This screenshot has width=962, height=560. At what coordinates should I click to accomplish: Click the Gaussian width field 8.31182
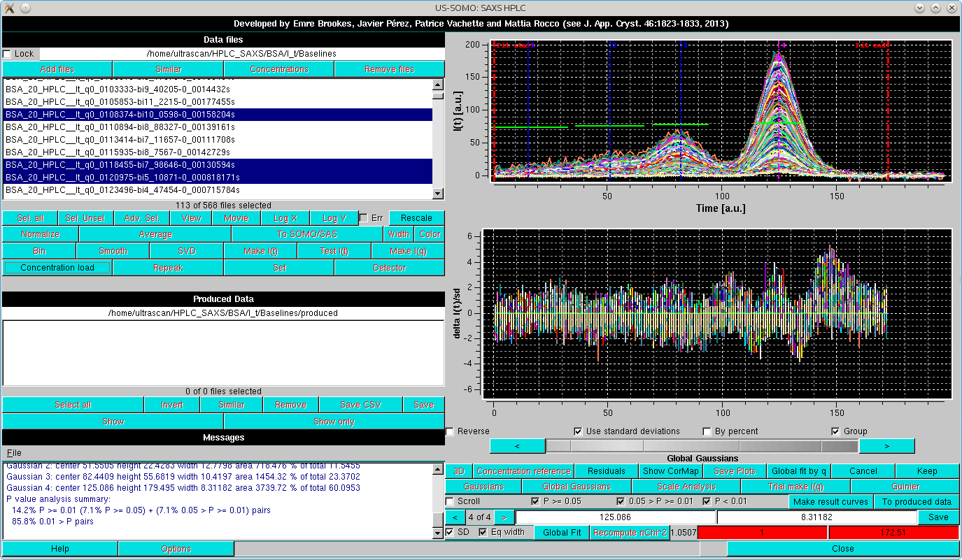817,517
